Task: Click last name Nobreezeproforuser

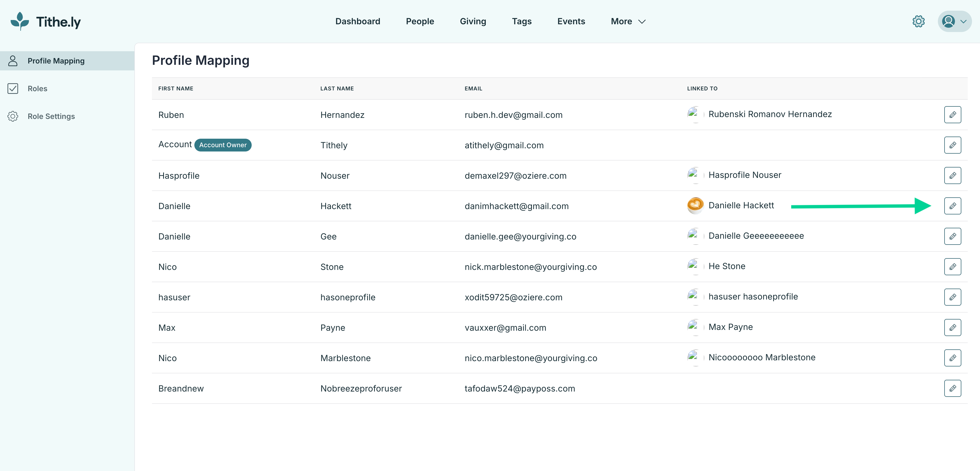Action: (x=361, y=389)
